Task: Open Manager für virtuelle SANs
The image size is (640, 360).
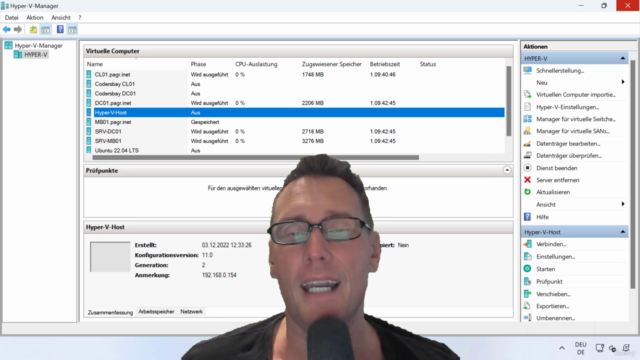Action: pos(573,131)
